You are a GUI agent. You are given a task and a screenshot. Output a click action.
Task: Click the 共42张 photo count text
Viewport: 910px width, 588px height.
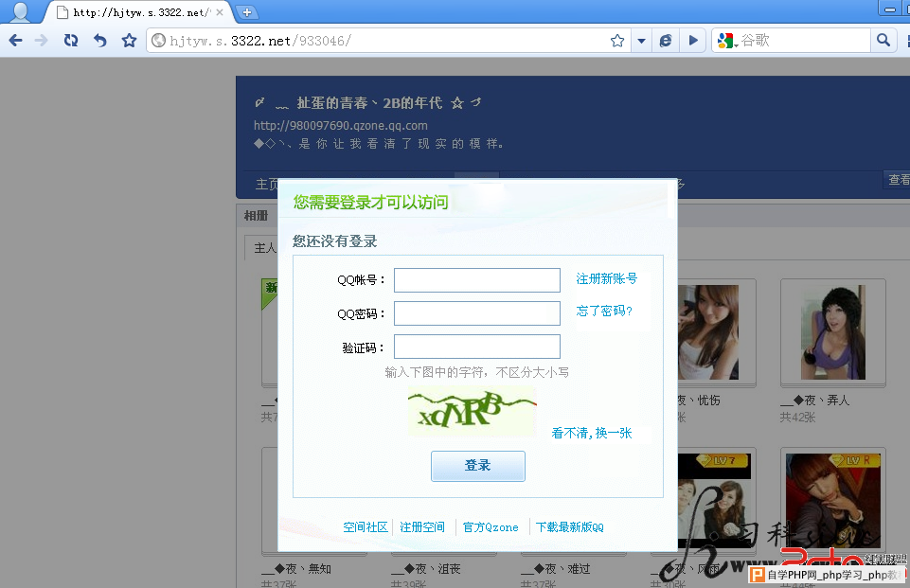coord(797,417)
